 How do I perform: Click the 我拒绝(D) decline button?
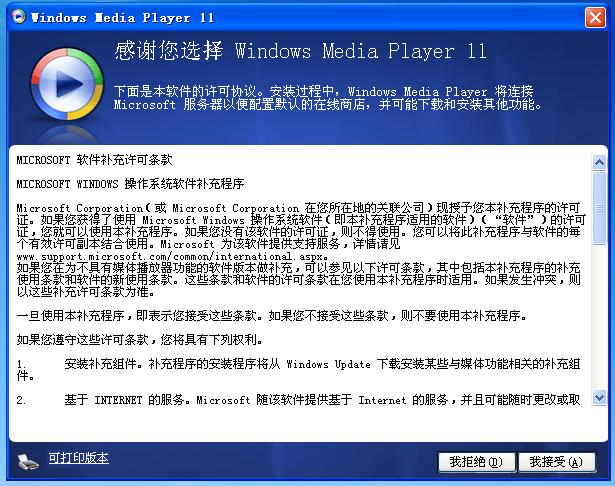point(476,462)
